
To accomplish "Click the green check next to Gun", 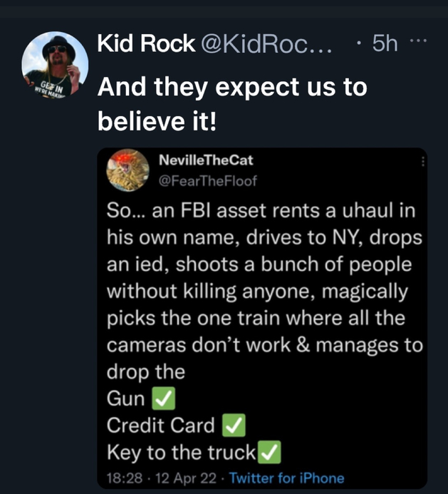I will [x=163, y=398].
